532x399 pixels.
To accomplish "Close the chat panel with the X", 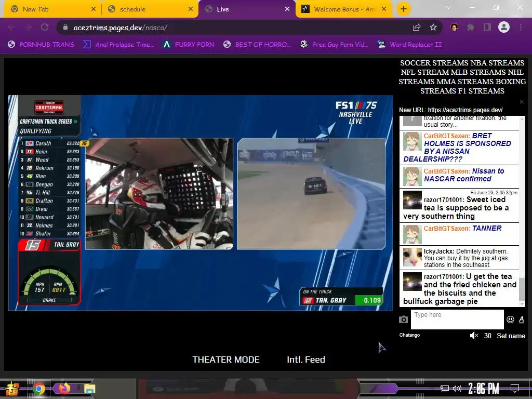I will point(522,101).
